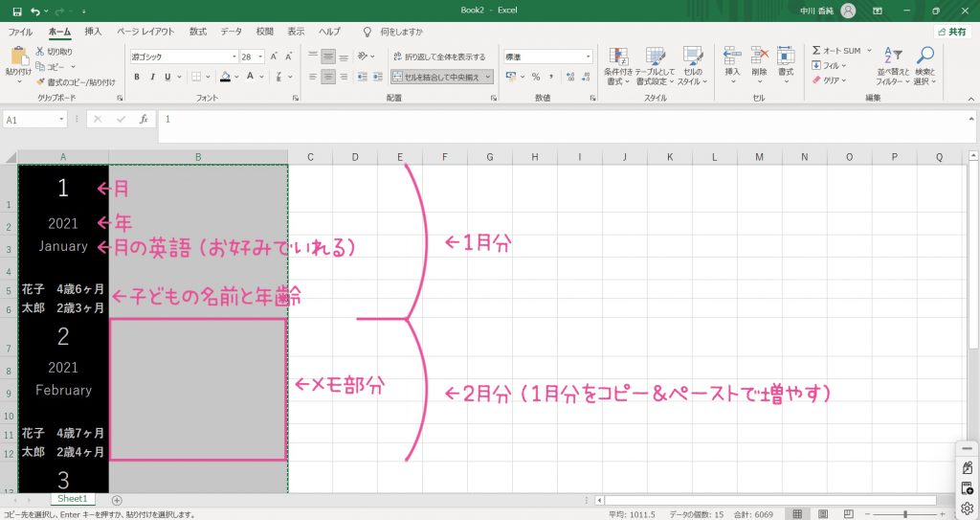980x520 pixels.
Task: Toggle Wrap Text (折り返して全体を表示する)
Action: point(439,57)
